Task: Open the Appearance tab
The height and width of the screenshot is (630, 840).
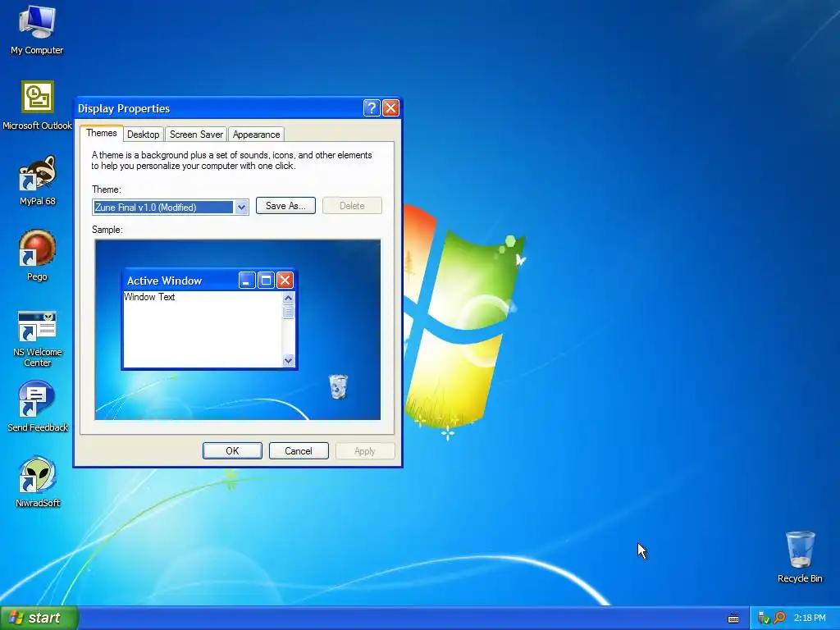Action: [x=256, y=135]
